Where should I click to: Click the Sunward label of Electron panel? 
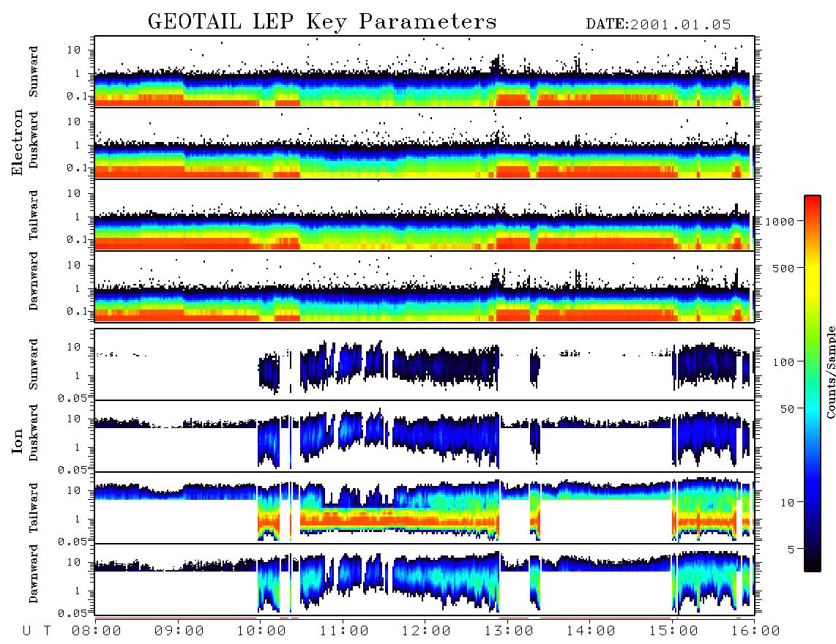coord(34,72)
